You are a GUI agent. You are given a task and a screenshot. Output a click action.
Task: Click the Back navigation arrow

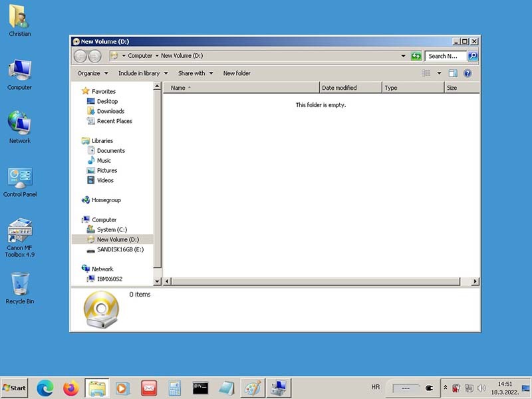click(80, 57)
